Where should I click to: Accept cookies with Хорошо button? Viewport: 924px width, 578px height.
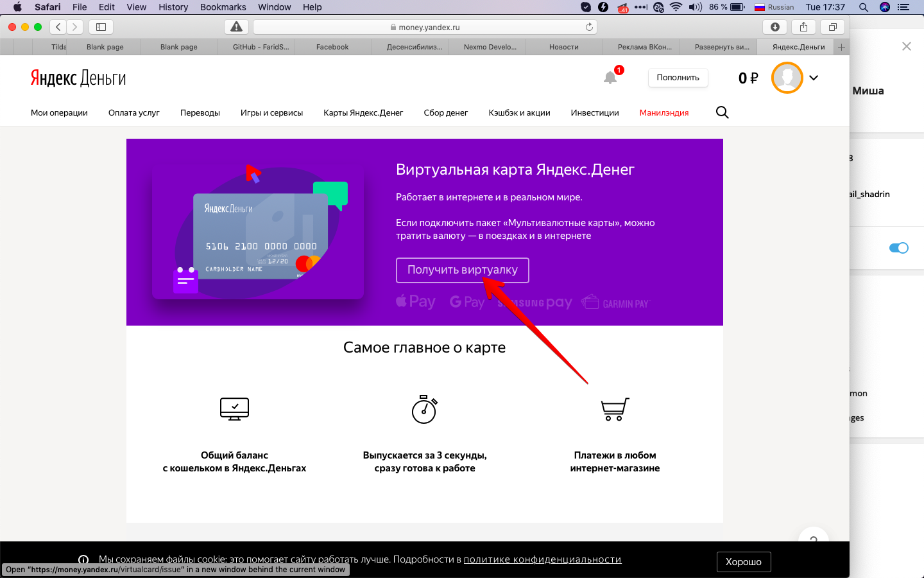pyautogui.click(x=743, y=562)
